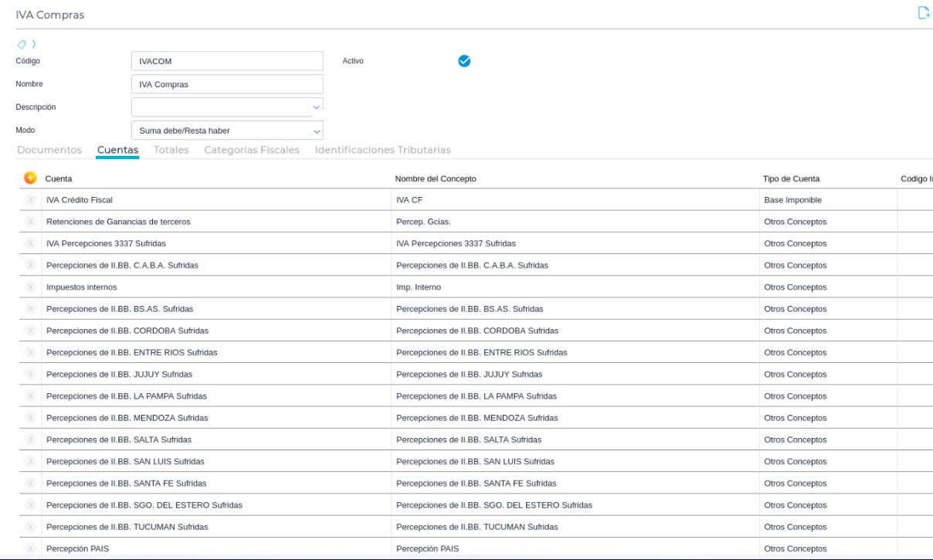The width and height of the screenshot is (933, 560).
Task: Select the Categorias Fiscales tab
Action: coord(251,150)
